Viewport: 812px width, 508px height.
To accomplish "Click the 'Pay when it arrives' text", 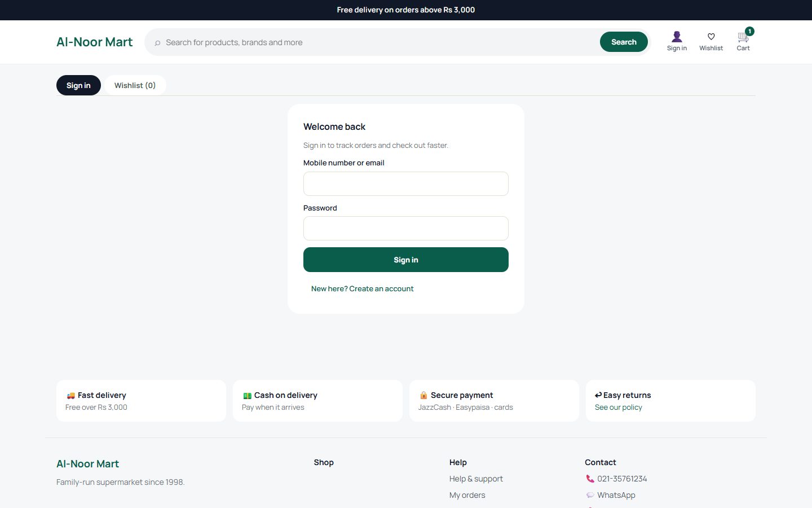I will (x=273, y=407).
